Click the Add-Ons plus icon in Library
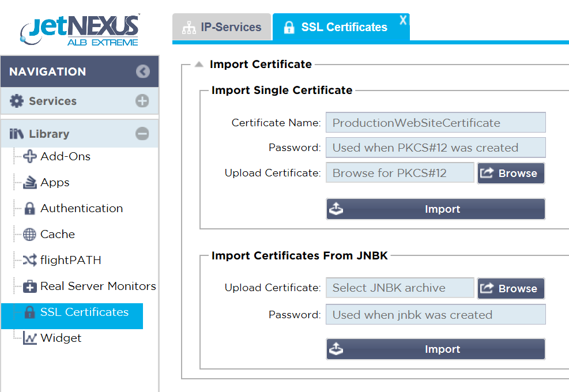The image size is (569, 392). pos(30,157)
